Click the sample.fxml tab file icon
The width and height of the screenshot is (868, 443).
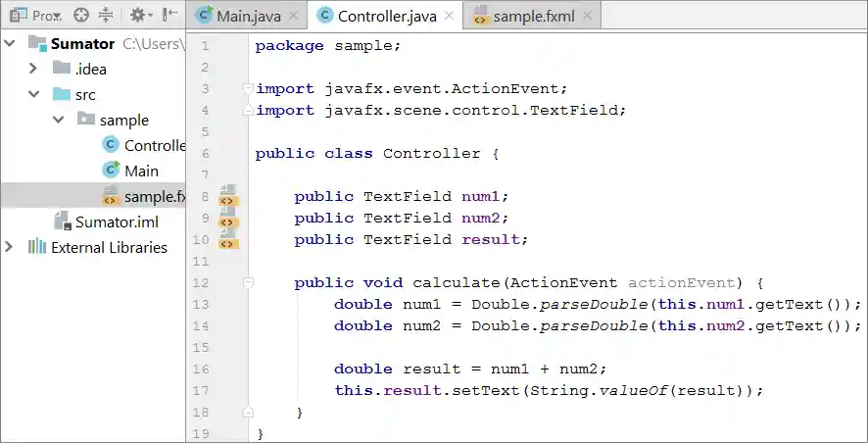coord(480,16)
